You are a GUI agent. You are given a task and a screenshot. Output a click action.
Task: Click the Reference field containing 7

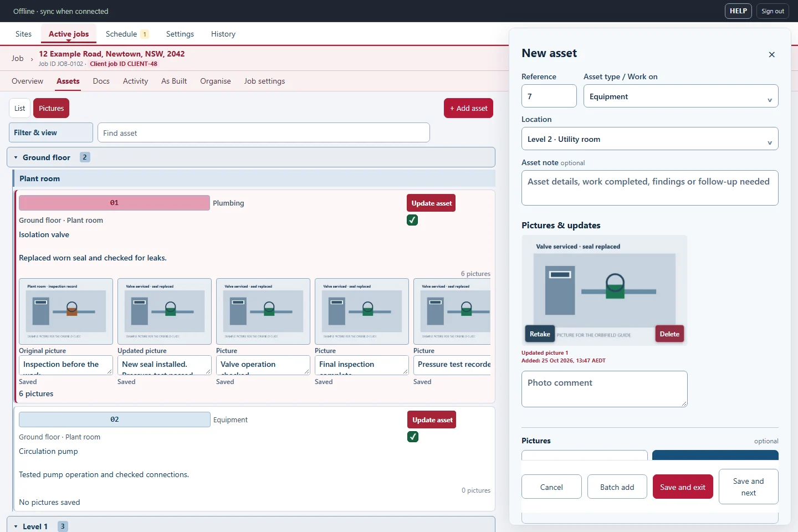tap(549, 96)
